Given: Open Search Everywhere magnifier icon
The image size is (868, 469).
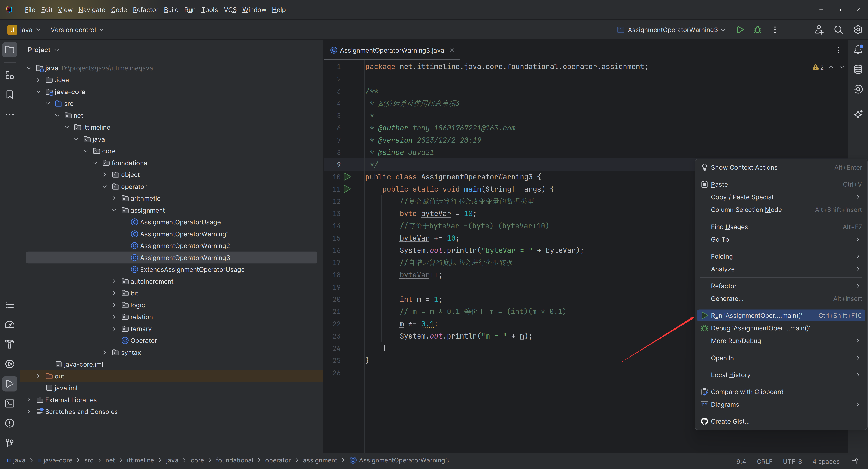Looking at the screenshot, I should pyautogui.click(x=838, y=30).
